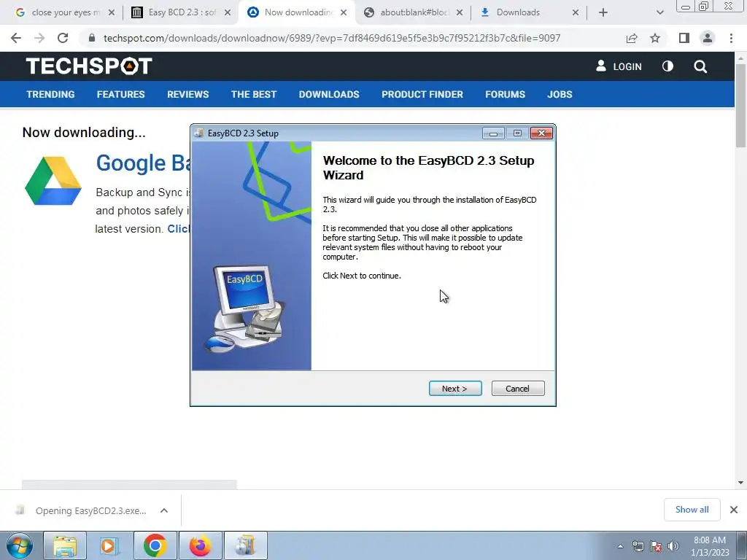The width and height of the screenshot is (747, 560).
Task: Open THE BEST menu item
Action: (x=254, y=94)
